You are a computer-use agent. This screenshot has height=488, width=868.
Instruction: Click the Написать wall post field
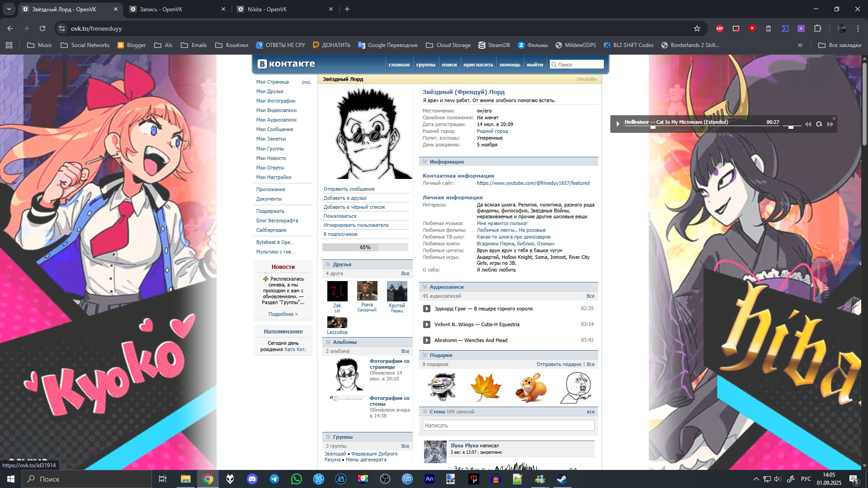coord(508,425)
